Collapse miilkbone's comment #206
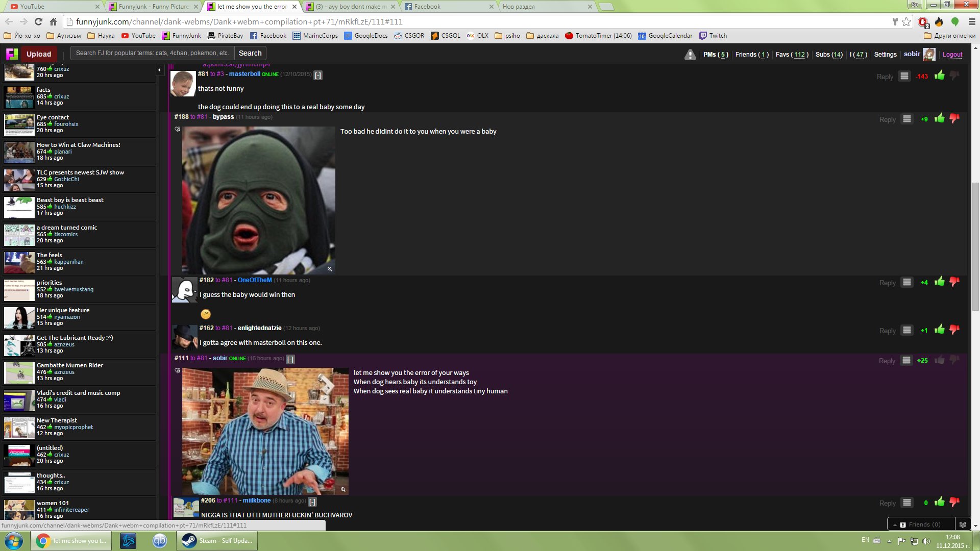The image size is (980, 551). click(312, 502)
